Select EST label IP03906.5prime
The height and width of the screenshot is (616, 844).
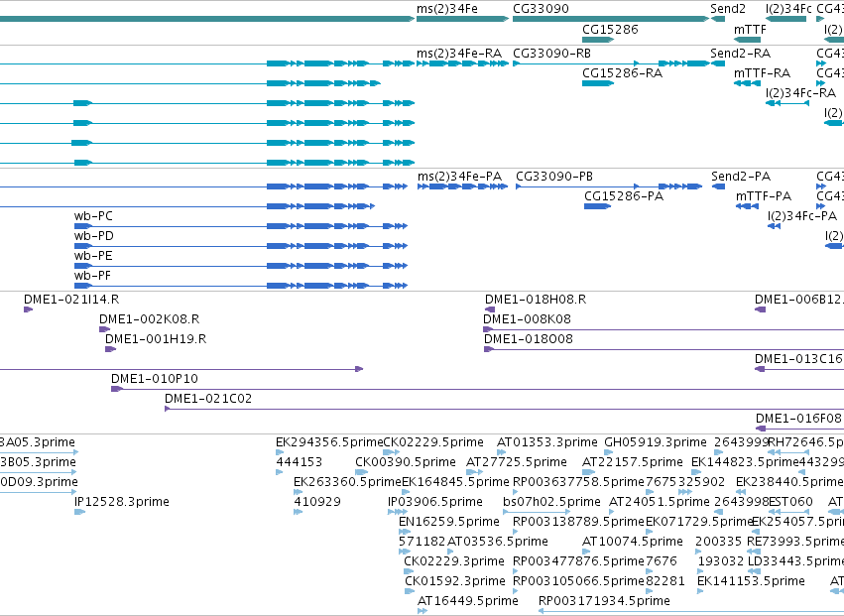coord(435,502)
